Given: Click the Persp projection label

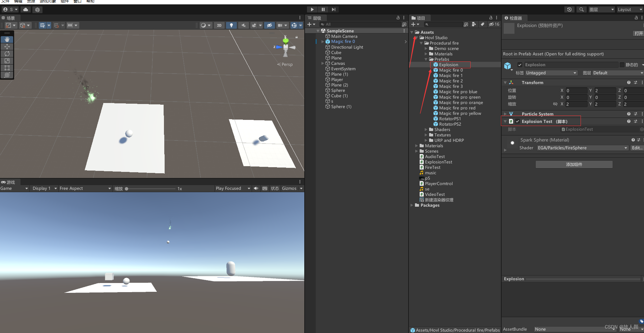Looking at the screenshot, I should [x=285, y=65].
